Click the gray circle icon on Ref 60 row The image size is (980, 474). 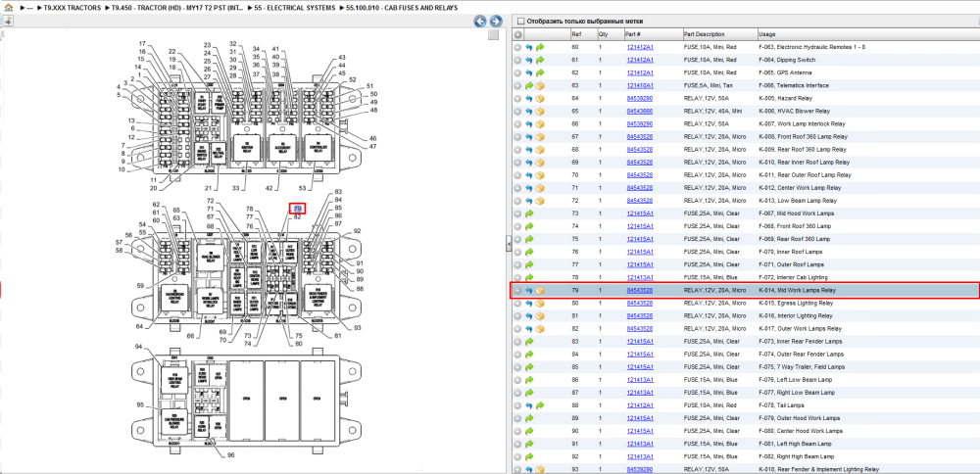point(518,47)
